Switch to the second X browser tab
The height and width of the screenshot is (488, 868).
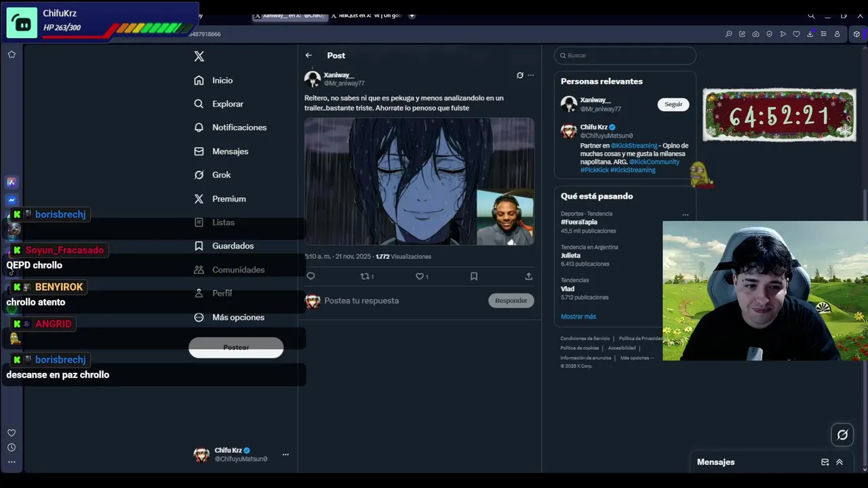tap(366, 16)
